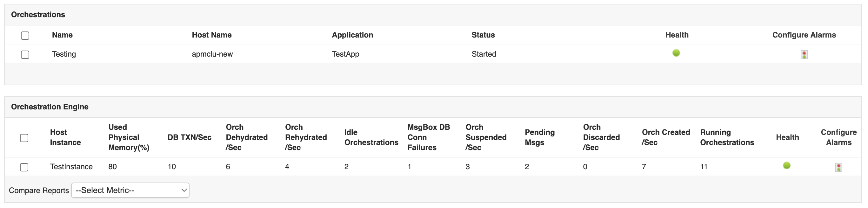Open the Testing orchestration link
868x208 pixels.
pos(64,54)
